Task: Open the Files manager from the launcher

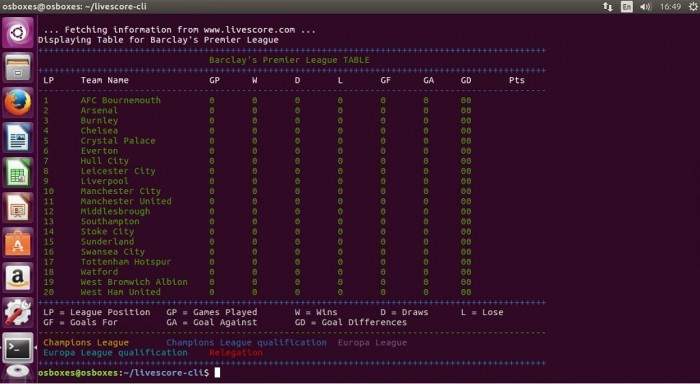Action: [18, 67]
